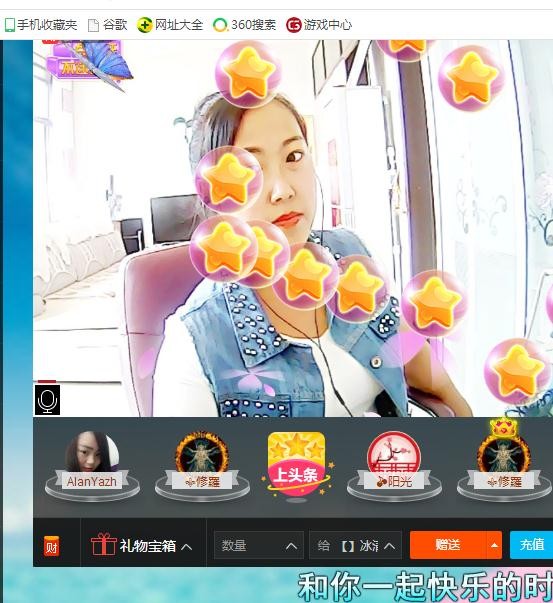Click the microphone icon on the video
This screenshot has height=603, width=553.
pyautogui.click(x=47, y=400)
